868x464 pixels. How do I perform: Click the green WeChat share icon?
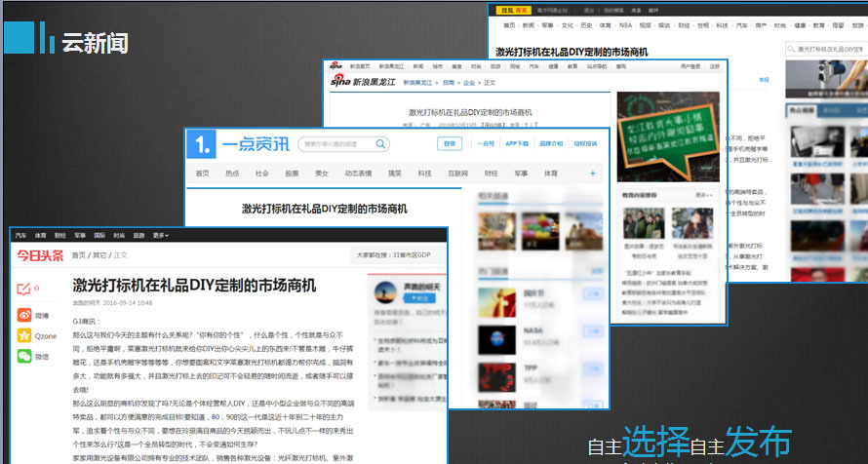click(24, 357)
